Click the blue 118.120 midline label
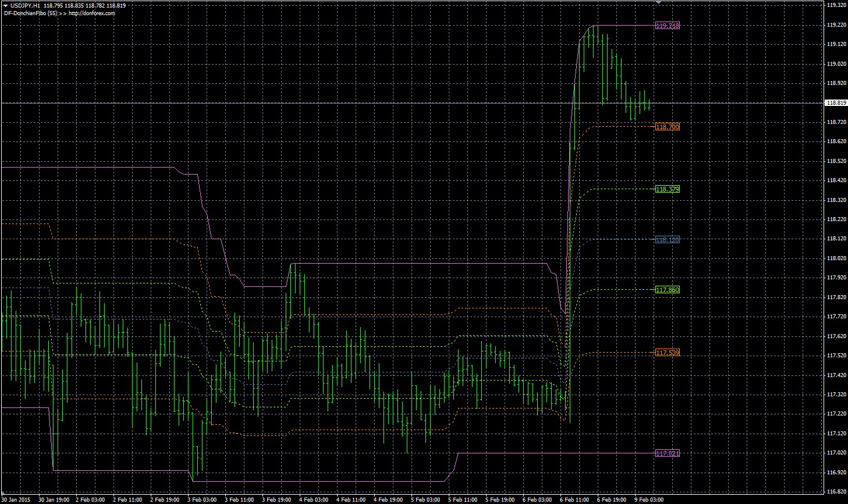The height and width of the screenshot is (504, 848). coord(667,240)
